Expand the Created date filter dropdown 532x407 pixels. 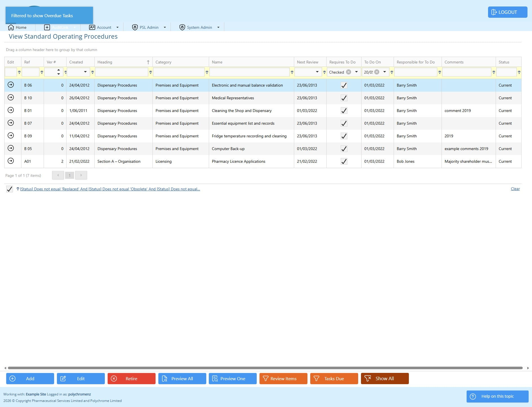(x=85, y=72)
